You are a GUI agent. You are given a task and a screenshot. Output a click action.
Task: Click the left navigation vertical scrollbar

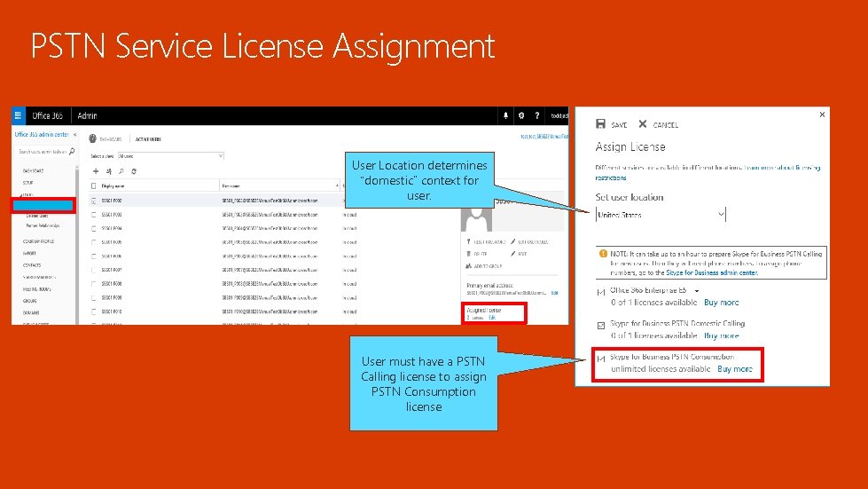pos(76,244)
